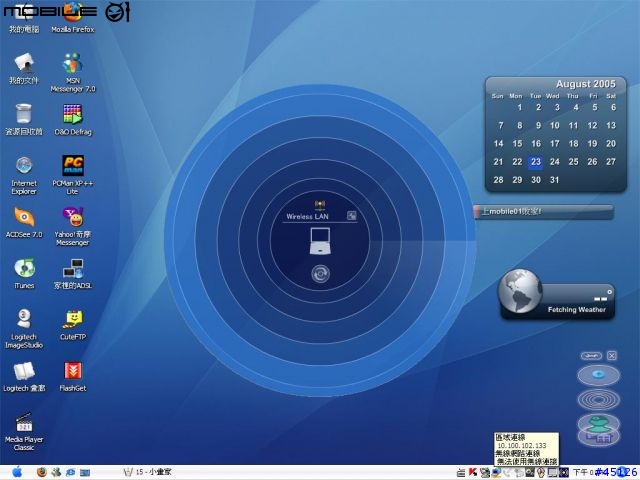This screenshot has height=480, width=640.
Task: Click the 10.100.102.133 tooltip text
Action: pos(522,446)
